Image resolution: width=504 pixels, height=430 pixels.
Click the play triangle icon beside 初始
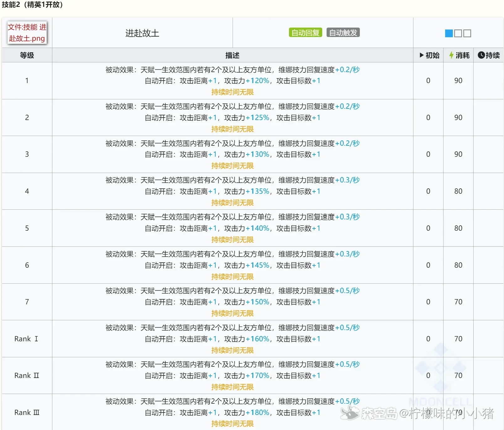click(422, 55)
